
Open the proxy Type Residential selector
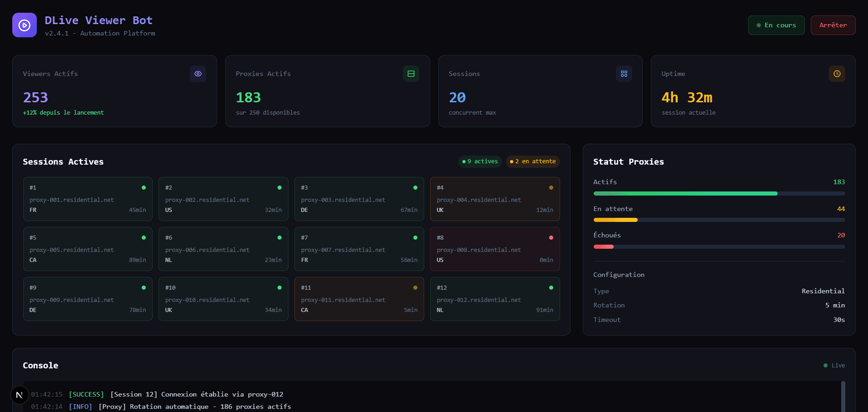[x=823, y=291]
